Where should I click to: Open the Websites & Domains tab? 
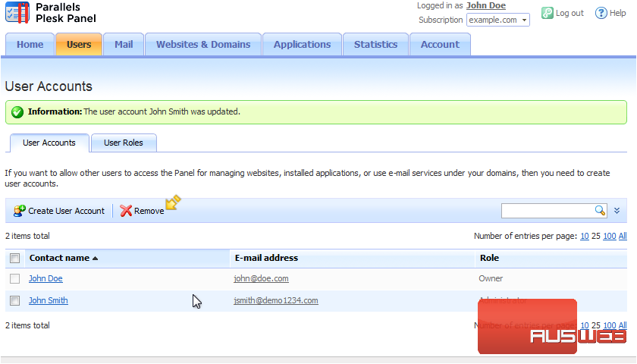point(203,44)
